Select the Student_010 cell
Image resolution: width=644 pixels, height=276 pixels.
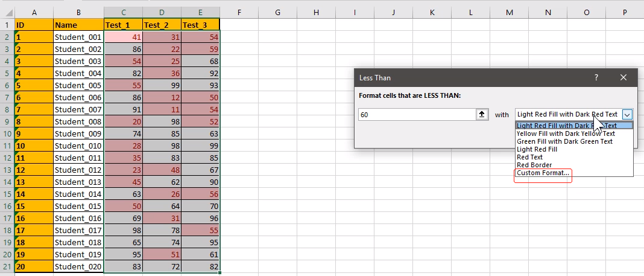[78, 146]
